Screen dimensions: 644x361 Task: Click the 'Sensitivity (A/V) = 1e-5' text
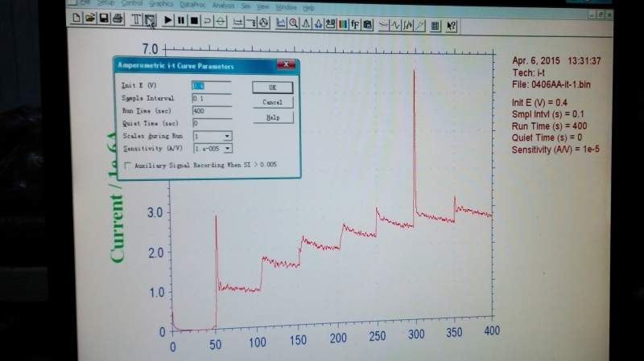(555, 150)
